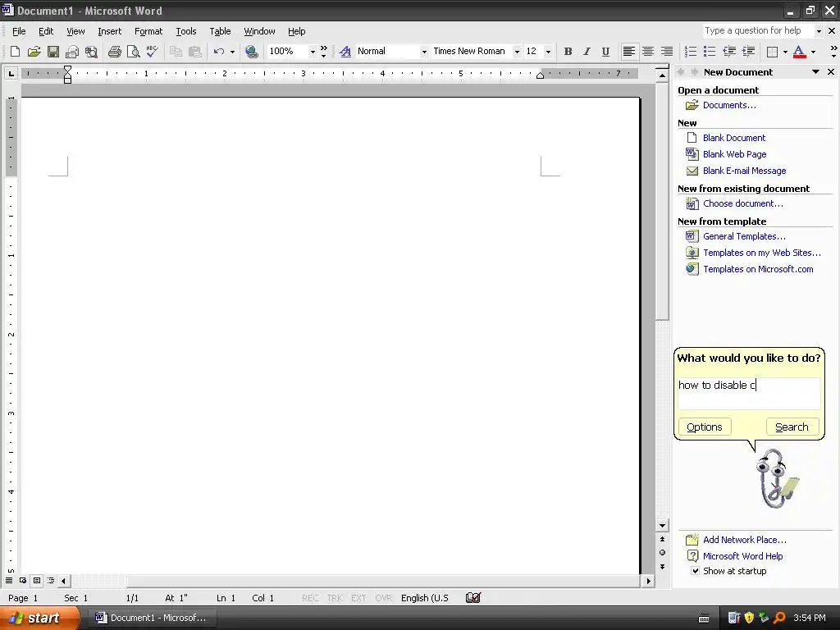
Task: Open the Tools menu
Action: [x=186, y=31]
